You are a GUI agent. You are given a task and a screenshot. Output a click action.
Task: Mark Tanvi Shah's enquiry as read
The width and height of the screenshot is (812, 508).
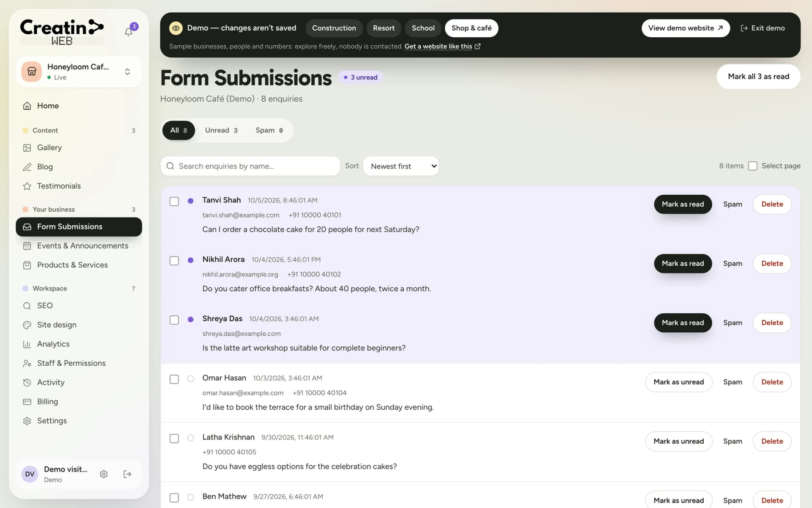click(x=683, y=204)
